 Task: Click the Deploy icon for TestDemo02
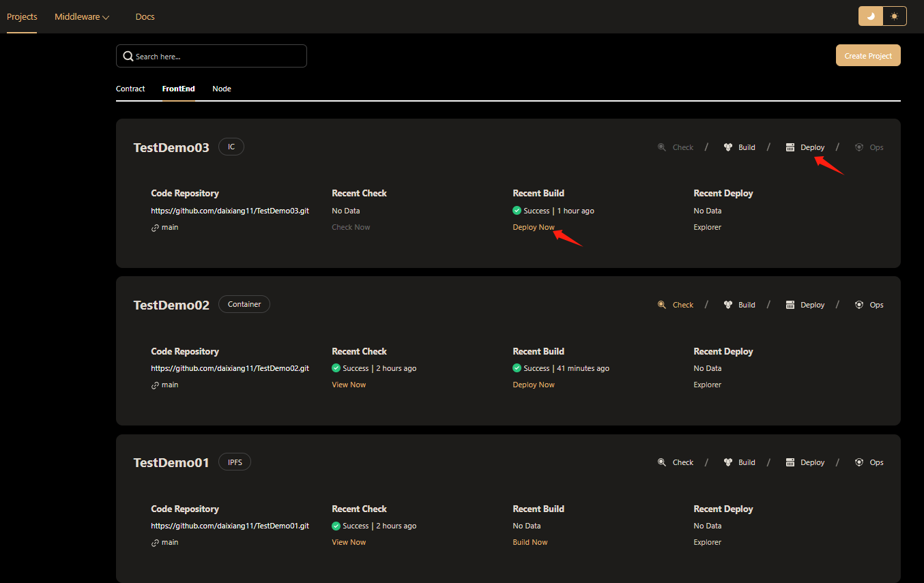coord(790,305)
